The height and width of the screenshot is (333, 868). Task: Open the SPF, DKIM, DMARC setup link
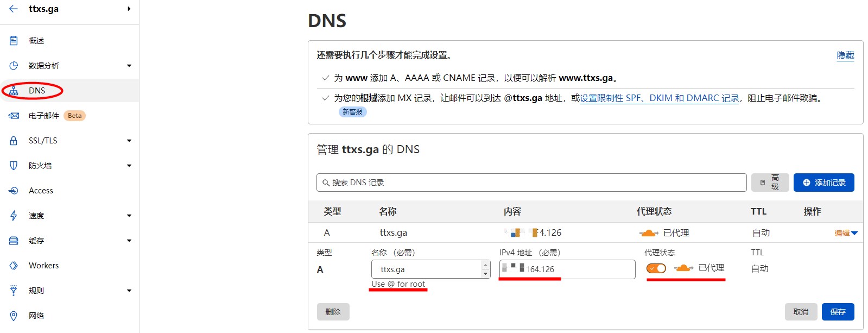pyautogui.click(x=659, y=98)
